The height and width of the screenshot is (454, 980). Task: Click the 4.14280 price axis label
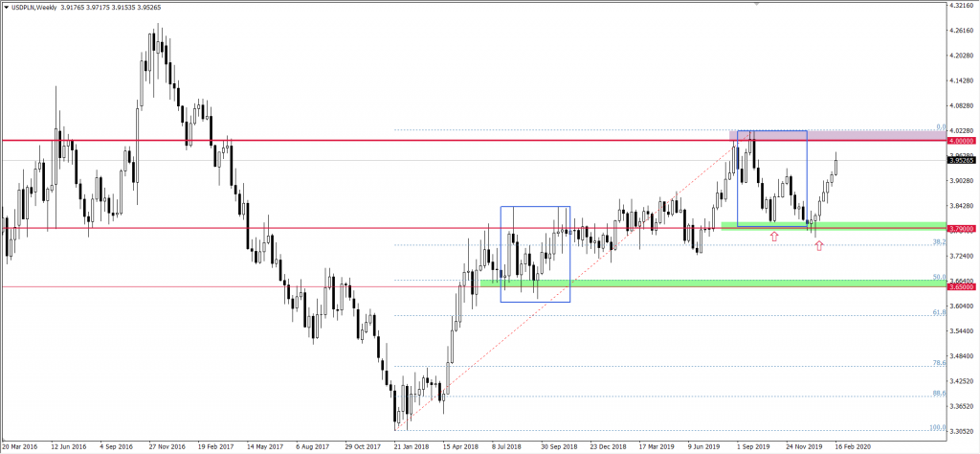click(961, 80)
